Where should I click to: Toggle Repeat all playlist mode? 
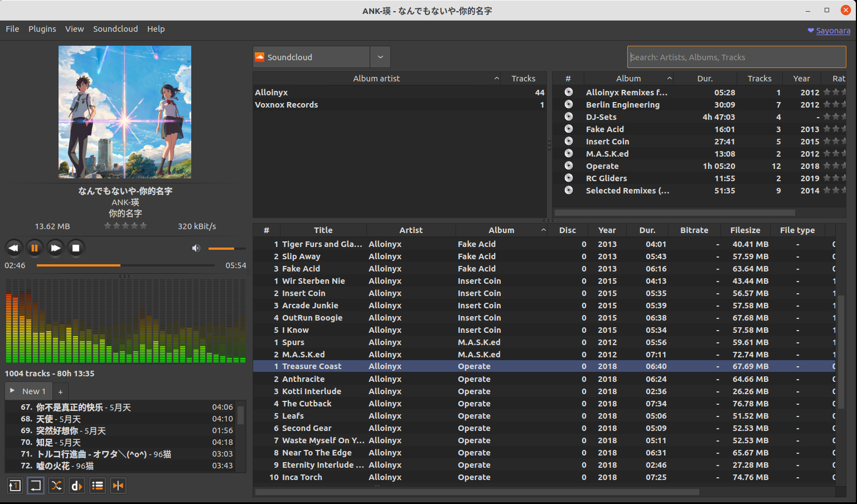pos(36,486)
